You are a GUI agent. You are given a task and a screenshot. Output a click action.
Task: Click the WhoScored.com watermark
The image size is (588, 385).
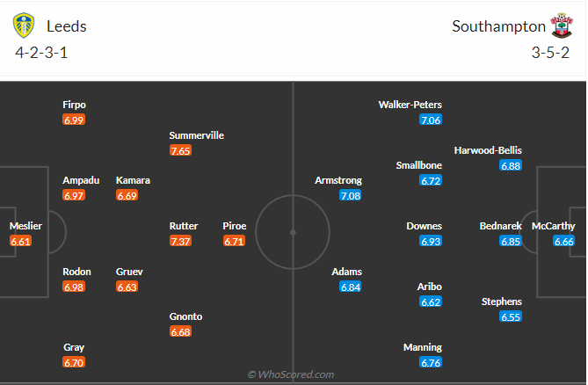point(291,374)
